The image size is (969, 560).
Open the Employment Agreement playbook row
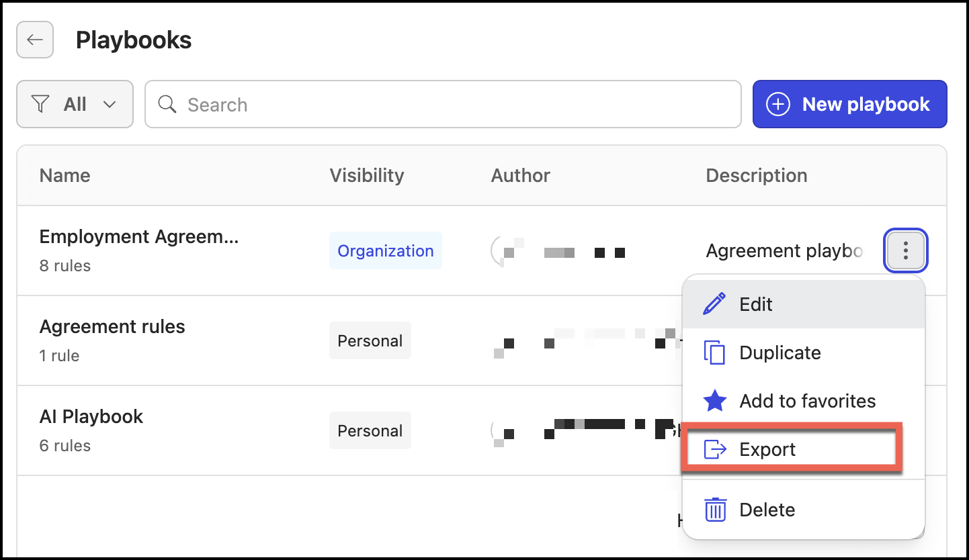139,250
